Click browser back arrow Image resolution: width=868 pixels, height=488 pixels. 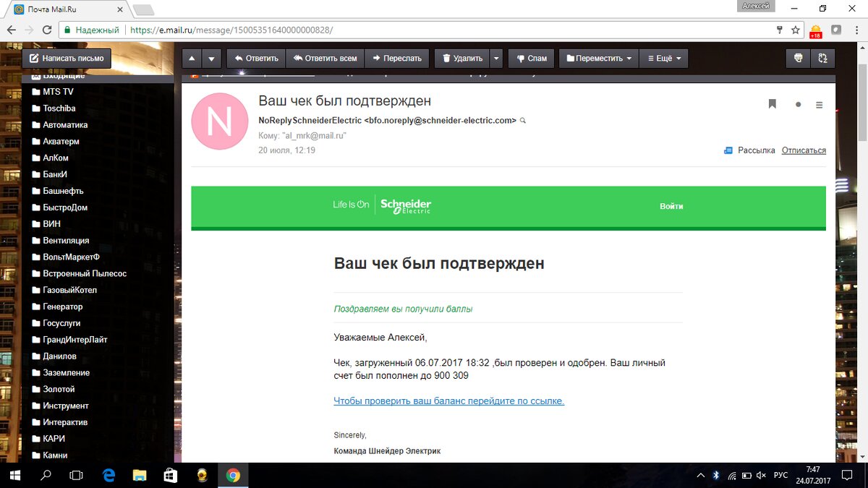(11, 30)
